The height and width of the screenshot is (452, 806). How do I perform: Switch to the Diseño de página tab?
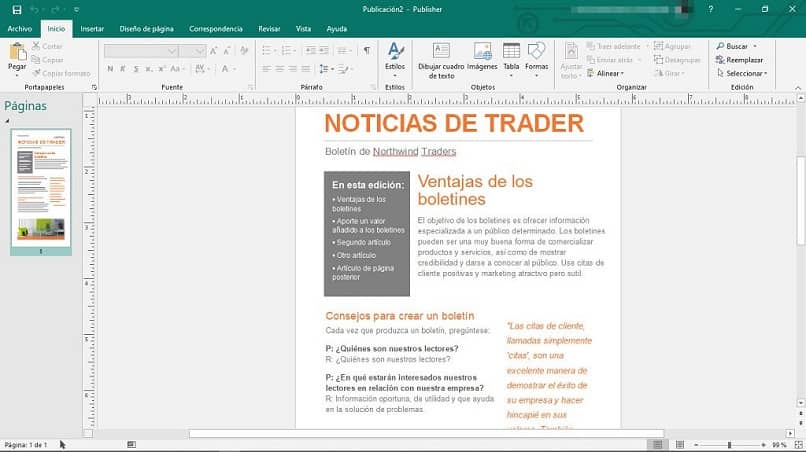click(x=146, y=29)
